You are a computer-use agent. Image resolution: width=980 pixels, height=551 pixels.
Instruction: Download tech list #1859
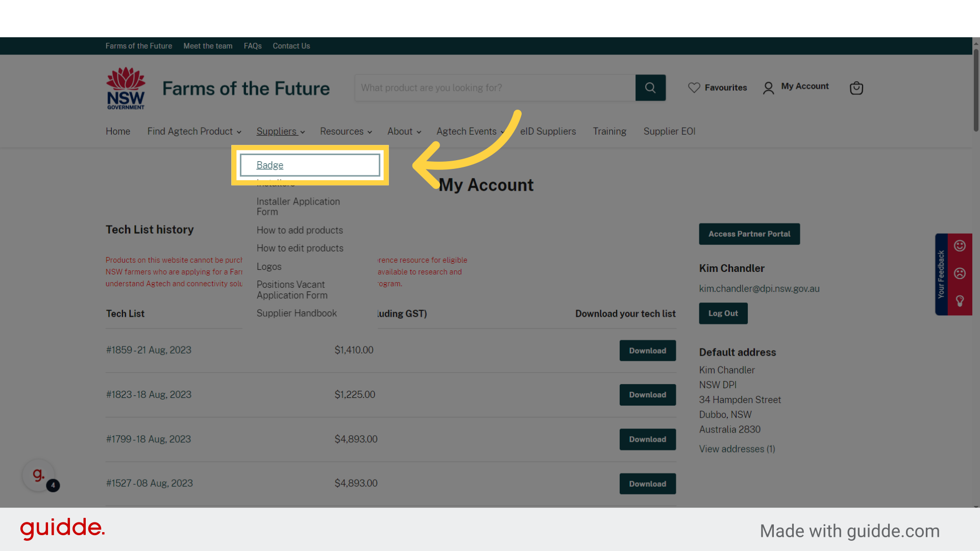(647, 350)
